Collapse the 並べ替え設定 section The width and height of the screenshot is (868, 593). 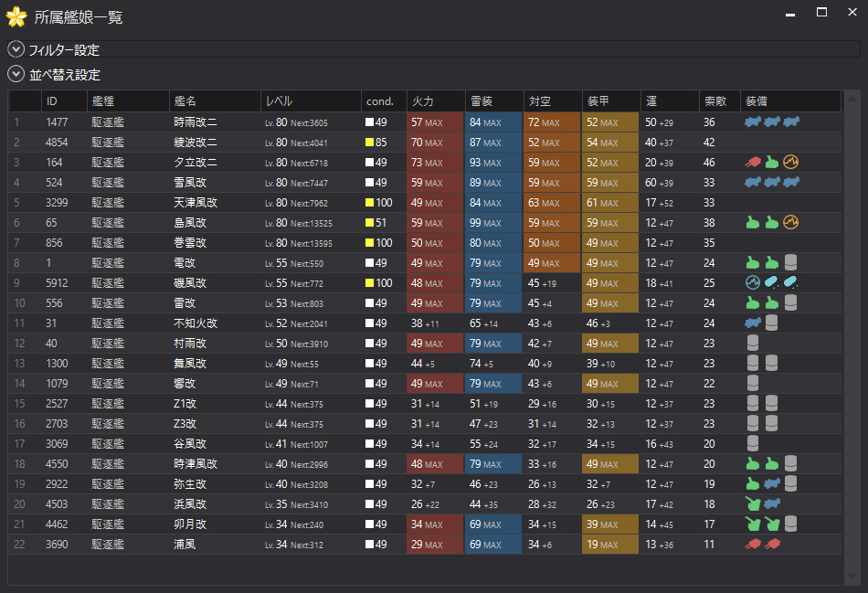tap(16, 74)
